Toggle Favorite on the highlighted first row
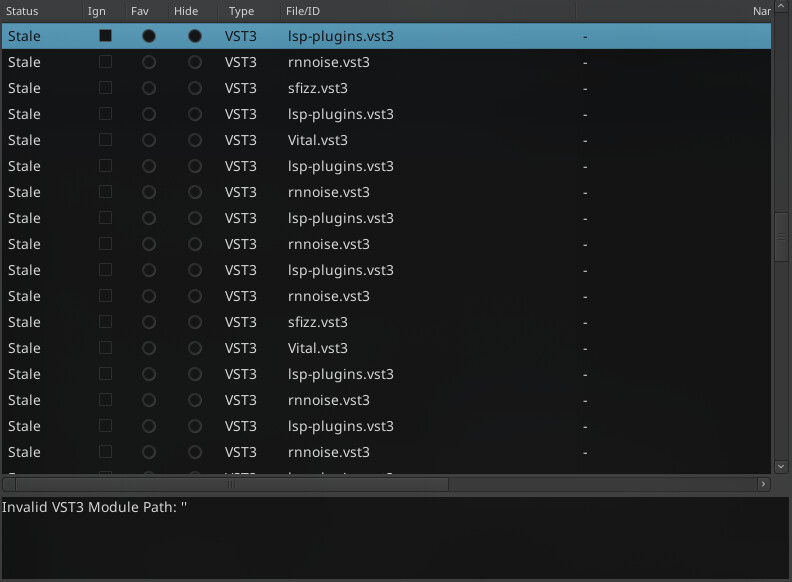 coord(149,36)
